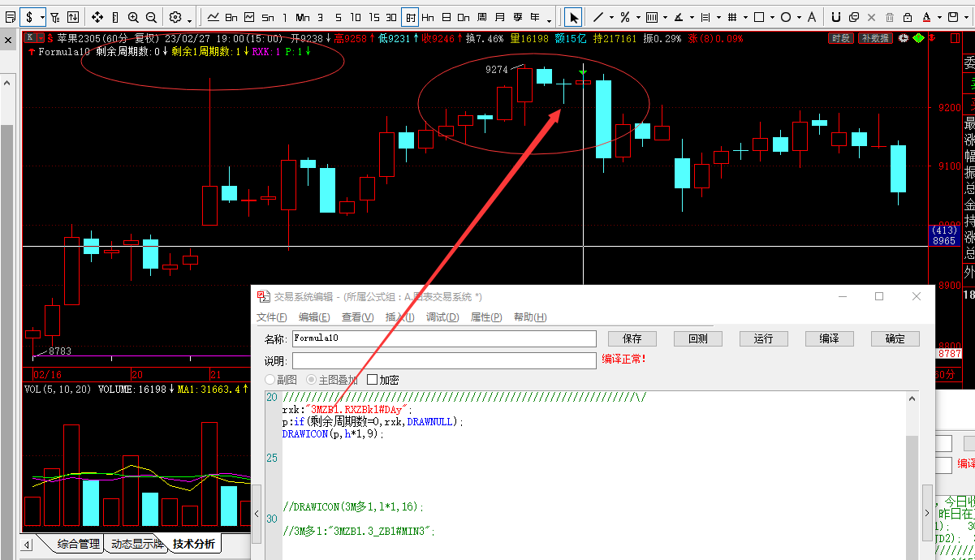
Task: Click into the empty 说明 description field
Action: click(444, 360)
